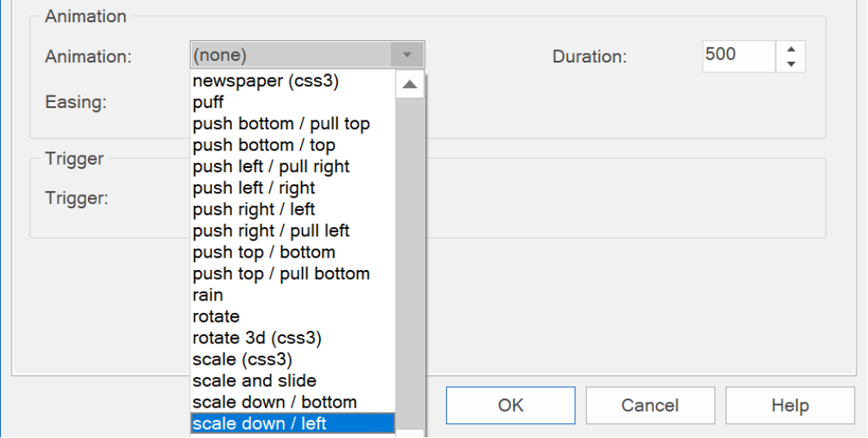
Task: Open the Help button
Action: [x=790, y=405]
